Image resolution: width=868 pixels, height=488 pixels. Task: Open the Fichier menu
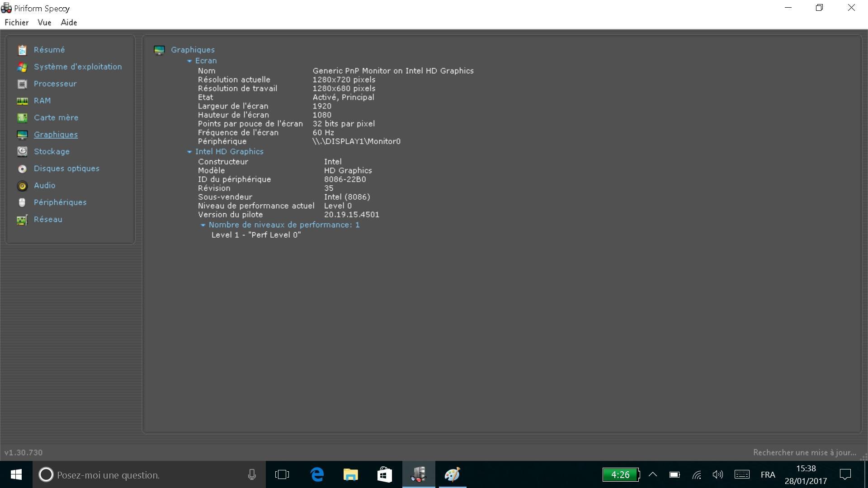click(17, 23)
